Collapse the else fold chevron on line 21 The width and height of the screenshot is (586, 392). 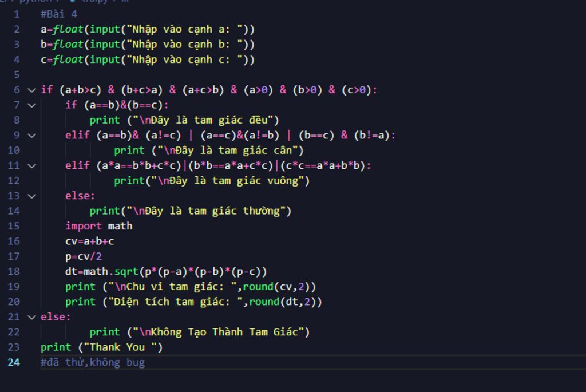pyautogui.click(x=32, y=317)
